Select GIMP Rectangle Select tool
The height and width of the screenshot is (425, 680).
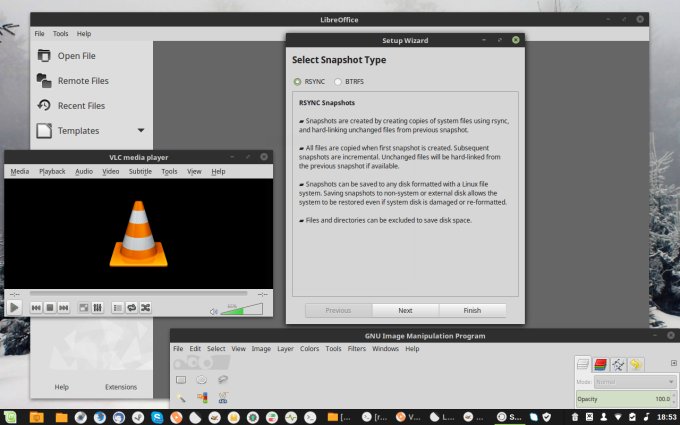coord(181,380)
